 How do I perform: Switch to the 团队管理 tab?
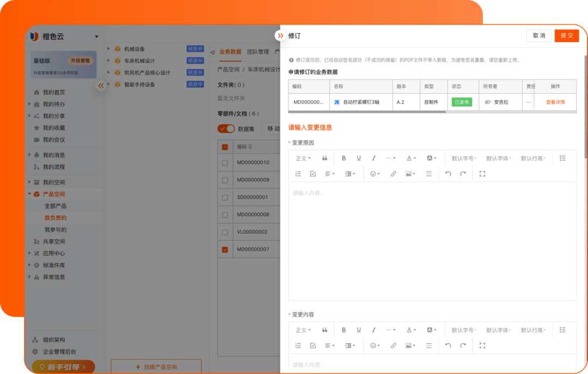pos(258,52)
